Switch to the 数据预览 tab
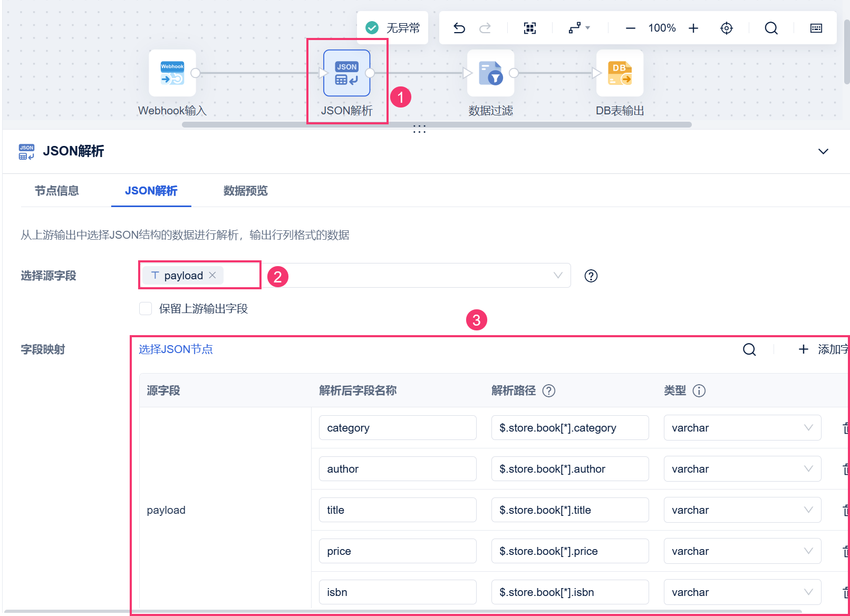850x616 pixels. click(246, 191)
